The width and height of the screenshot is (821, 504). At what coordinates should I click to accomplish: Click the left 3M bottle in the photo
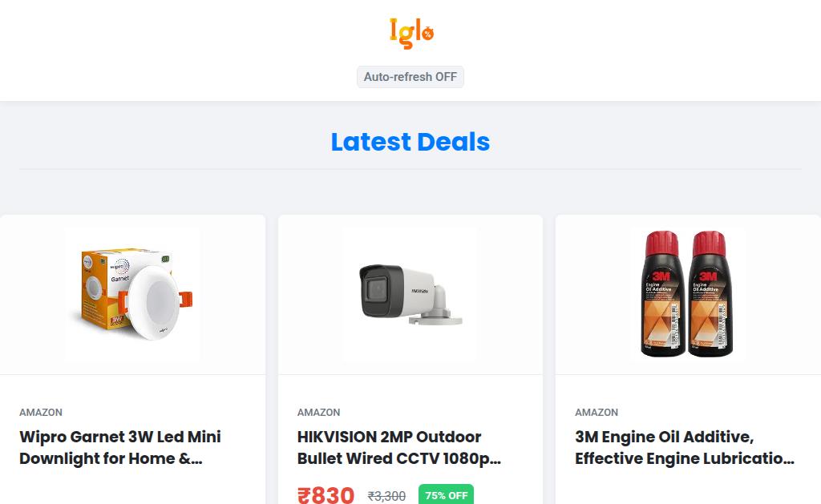663,294
